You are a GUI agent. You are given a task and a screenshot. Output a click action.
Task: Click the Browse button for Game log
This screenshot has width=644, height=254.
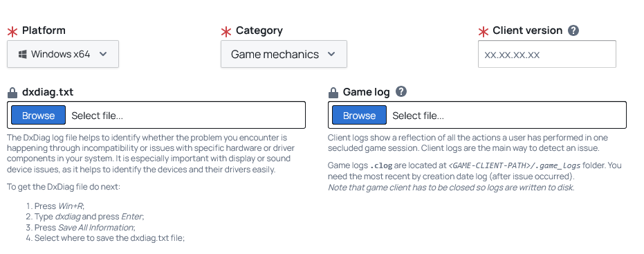click(x=359, y=115)
